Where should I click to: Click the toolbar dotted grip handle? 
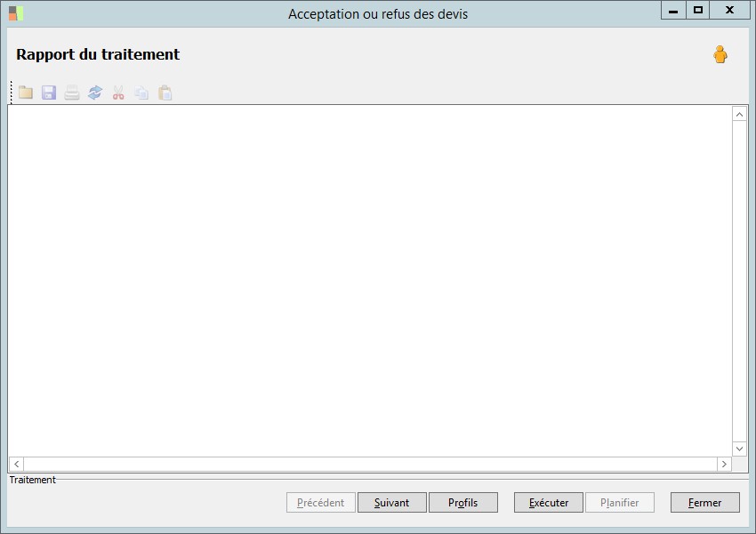tap(11, 93)
